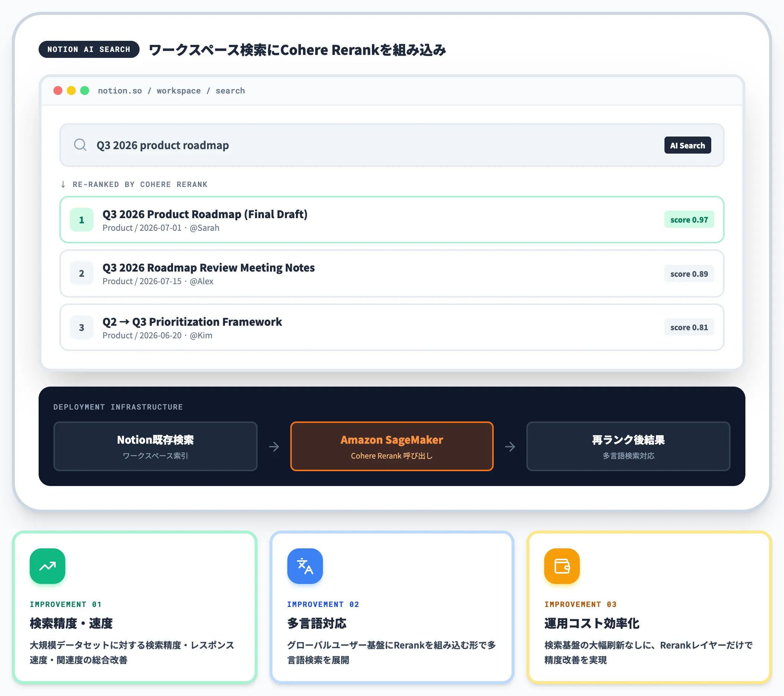This screenshot has width=784, height=696.
Task: Click the Cohere Rerank 呼び出し subtitle
Action: point(392,456)
